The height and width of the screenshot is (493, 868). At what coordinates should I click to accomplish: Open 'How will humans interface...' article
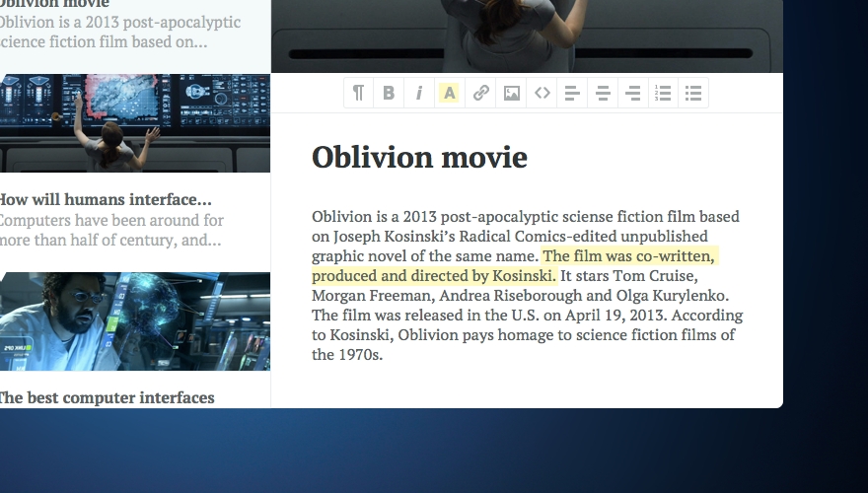click(x=104, y=199)
